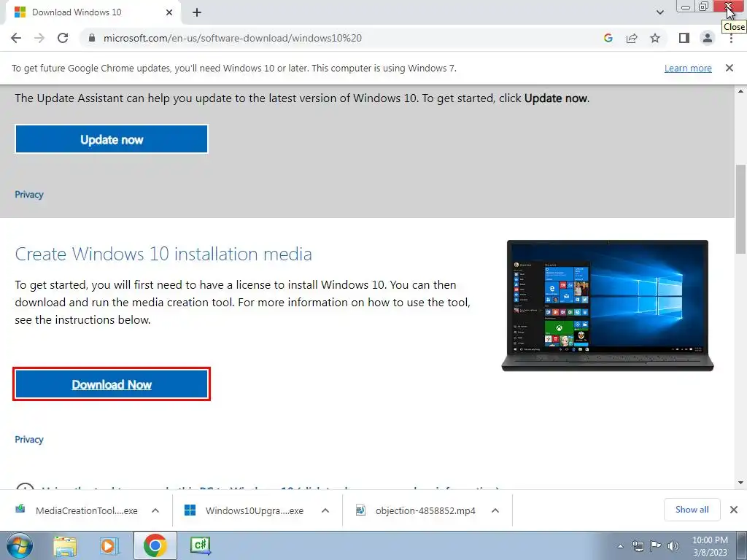This screenshot has width=747, height=560.
Task: Launch Windows Media Player from taskbar
Action: coord(109,546)
